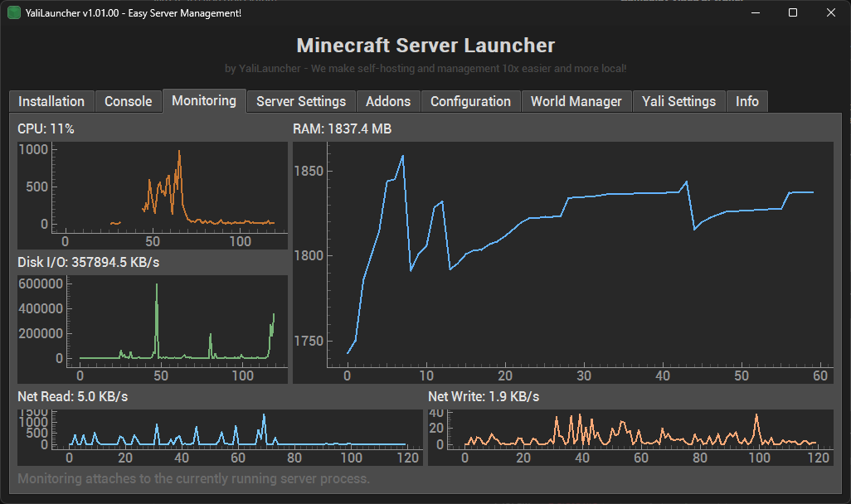
Task: Select the Info tab
Action: pos(747,101)
